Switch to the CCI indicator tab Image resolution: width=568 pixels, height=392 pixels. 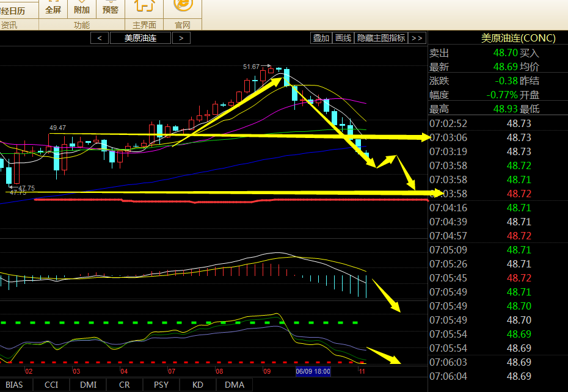[51, 385]
